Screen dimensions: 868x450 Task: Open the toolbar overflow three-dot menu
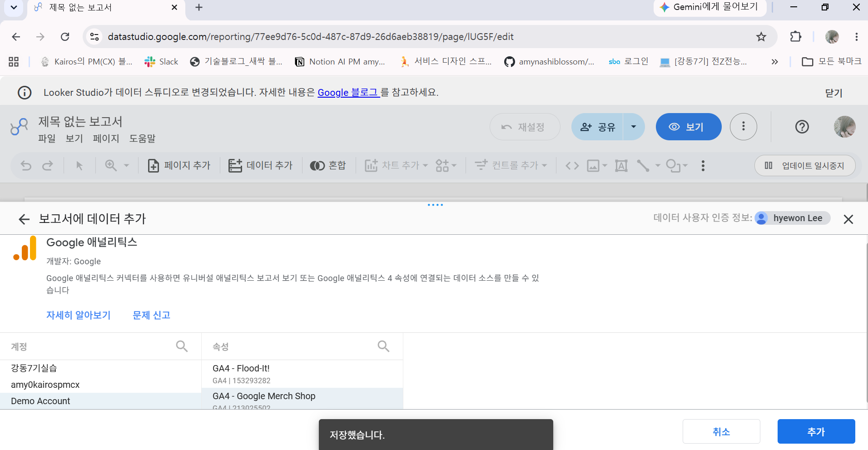703,166
